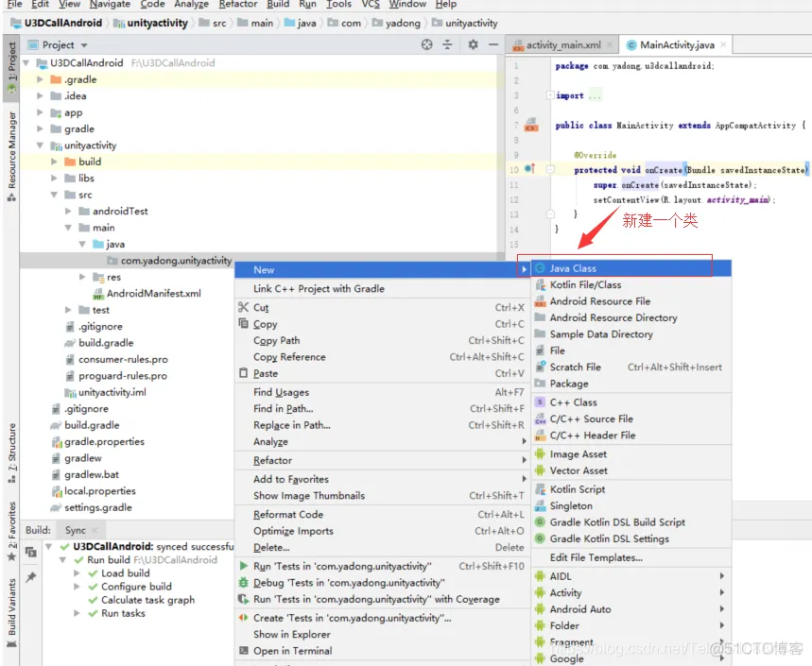Close the MainActivity.java tab
The image size is (812, 666).
(x=723, y=45)
